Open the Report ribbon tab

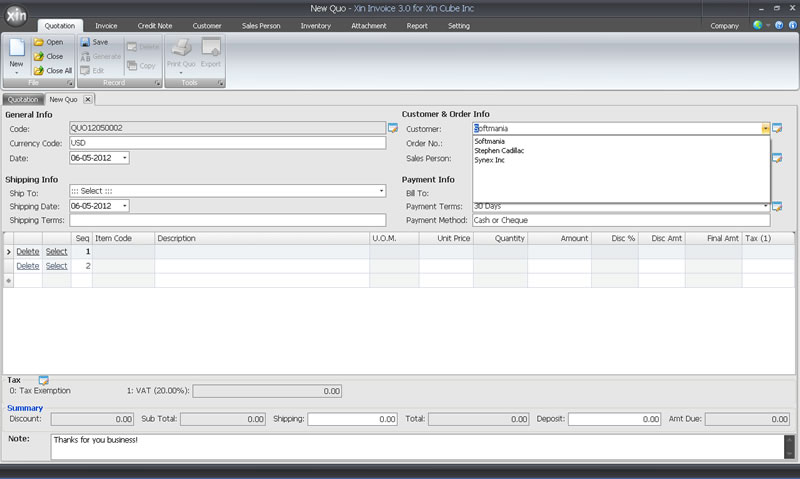pos(417,26)
